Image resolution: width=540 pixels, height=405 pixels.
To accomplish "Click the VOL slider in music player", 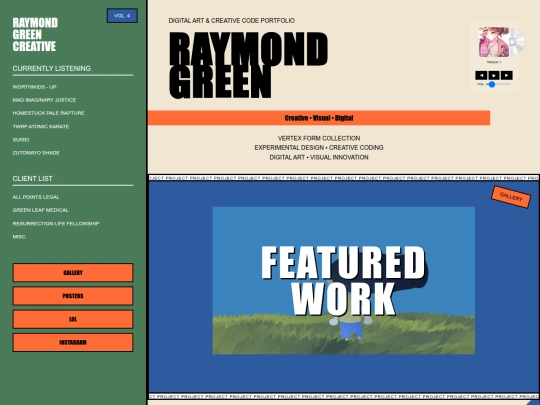I will pos(498,84).
